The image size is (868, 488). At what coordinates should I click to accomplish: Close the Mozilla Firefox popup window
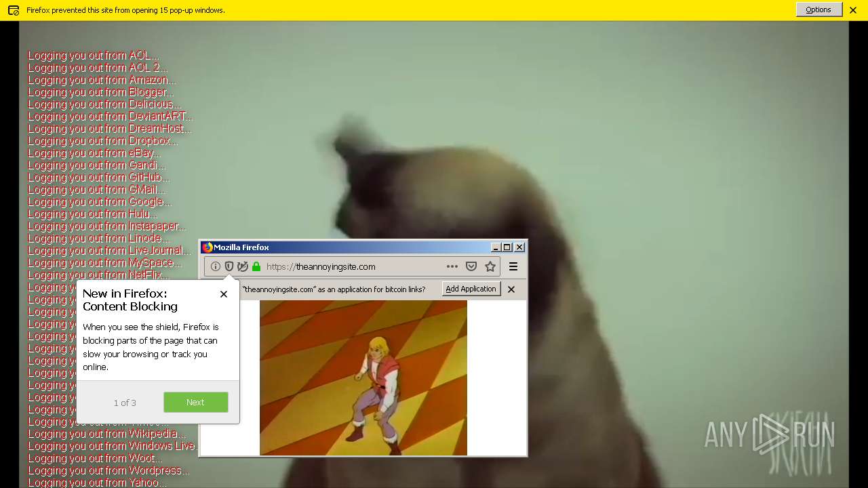519,247
